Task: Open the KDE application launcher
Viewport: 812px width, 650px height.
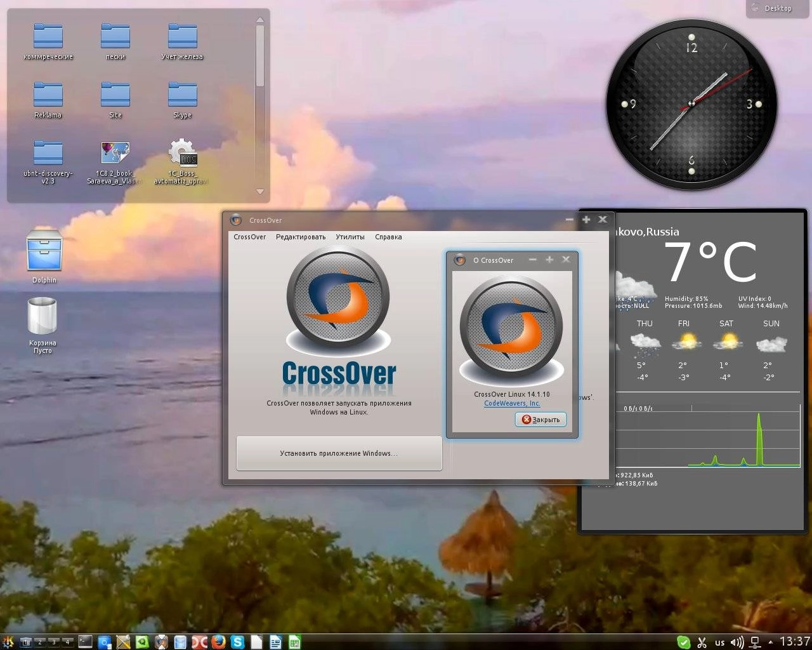Action: click(x=8, y=642)
